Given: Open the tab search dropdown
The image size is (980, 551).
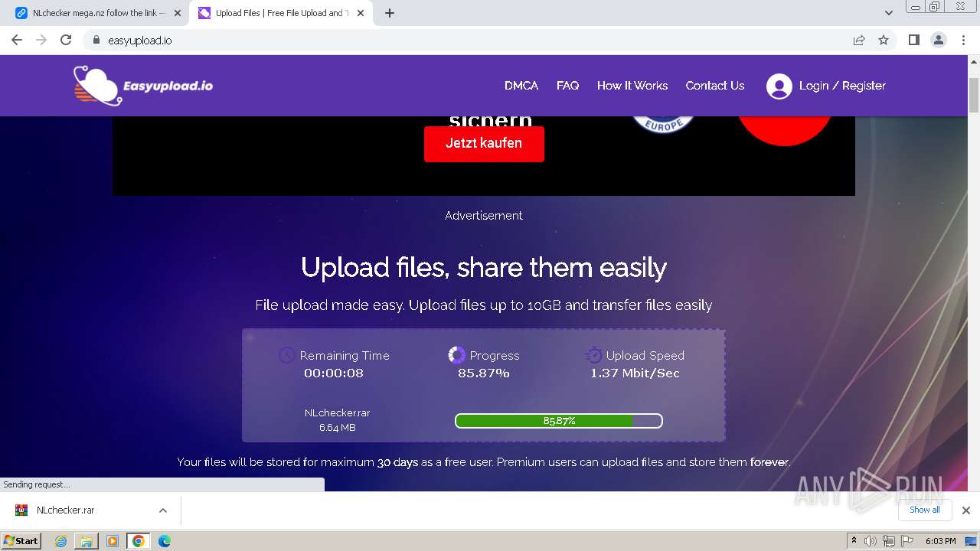Looking at the screenshot, I should tap(888, 13).
